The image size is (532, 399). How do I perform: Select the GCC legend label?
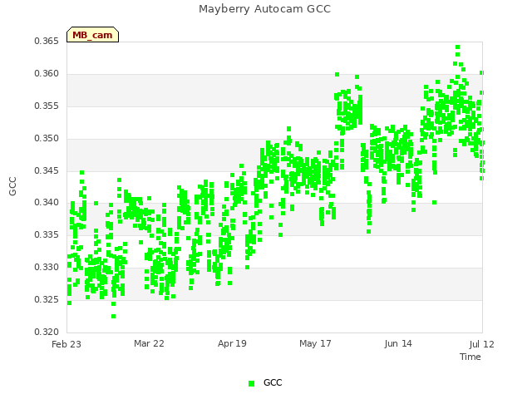[x=273, y=382]
